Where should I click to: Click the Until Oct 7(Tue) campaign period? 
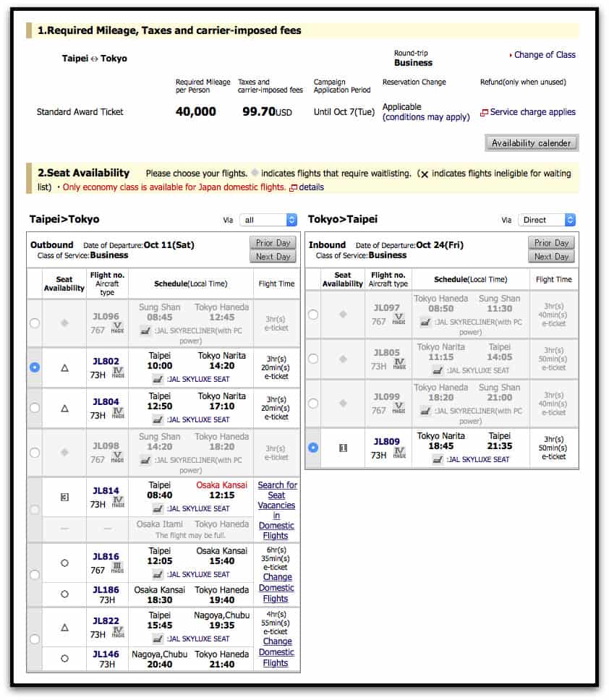pos(344,112)
